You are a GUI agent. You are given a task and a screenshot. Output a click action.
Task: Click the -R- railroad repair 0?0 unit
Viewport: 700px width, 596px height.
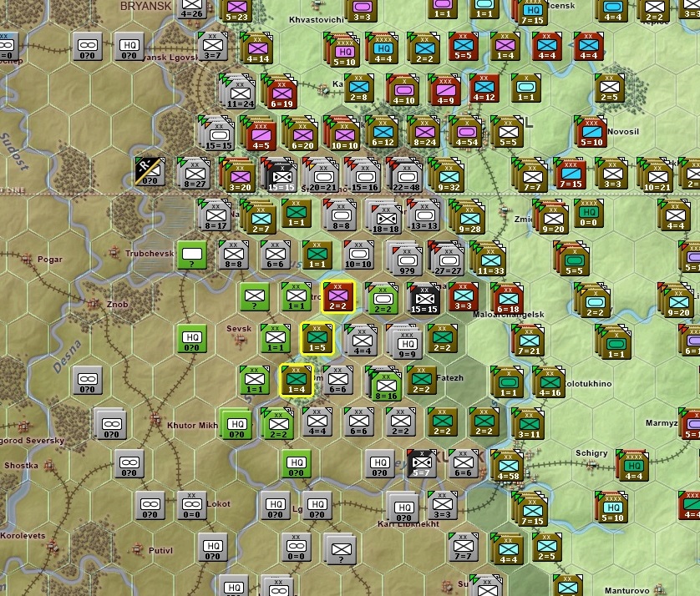(x=150, y=173)
